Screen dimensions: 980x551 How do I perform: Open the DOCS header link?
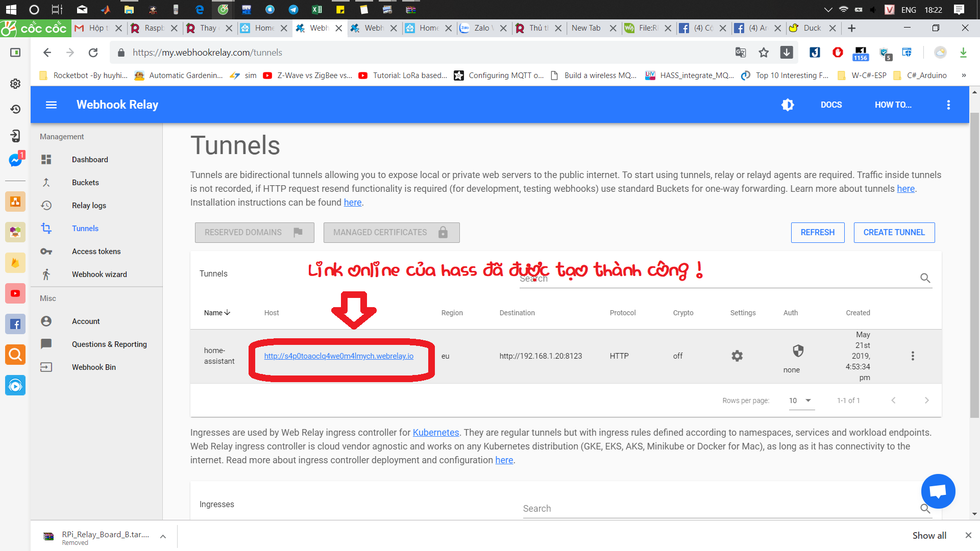point(831,105)
